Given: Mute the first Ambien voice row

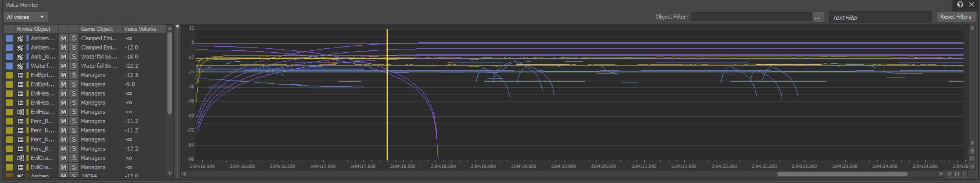Looking at the screenshot, I should pyautogui.click(x=63, y=38).
